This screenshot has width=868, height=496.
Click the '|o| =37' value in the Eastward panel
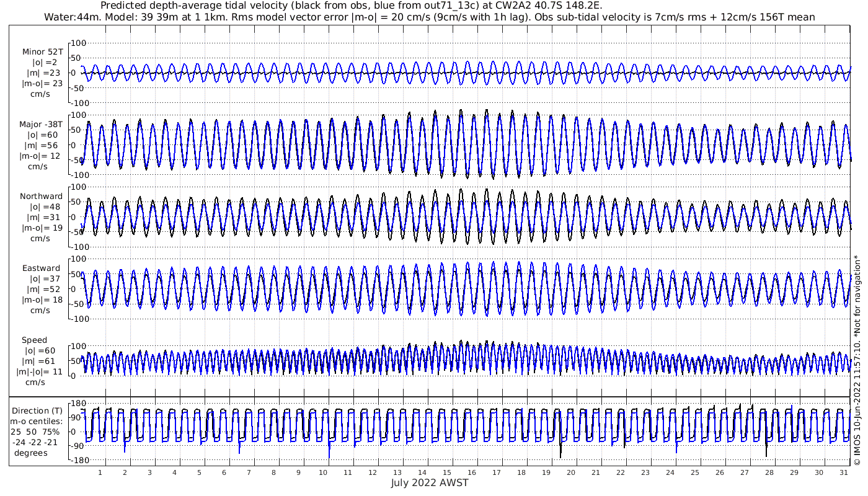[45, 279]
